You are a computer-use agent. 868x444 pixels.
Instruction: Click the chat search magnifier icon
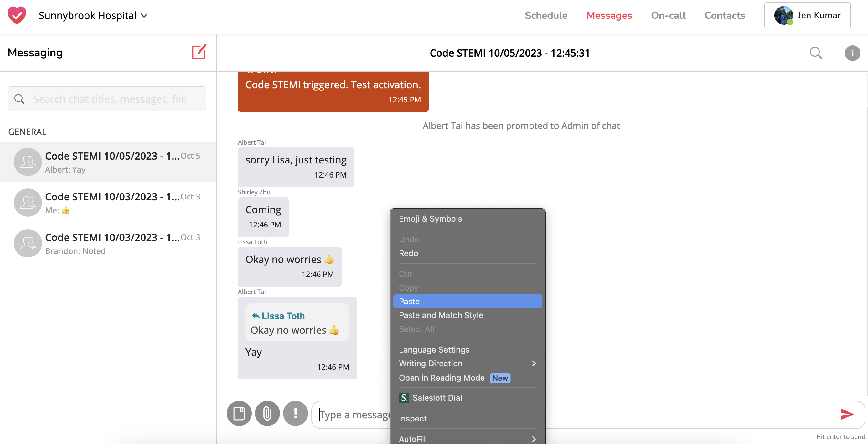[x=816, y=53]
